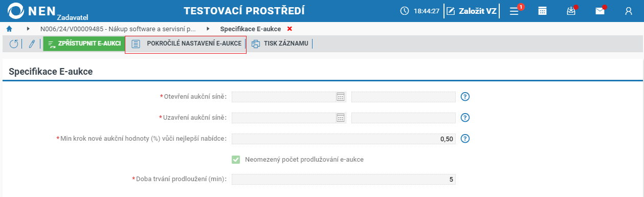Show help for Otevření aukční síně

coord(465,97)
